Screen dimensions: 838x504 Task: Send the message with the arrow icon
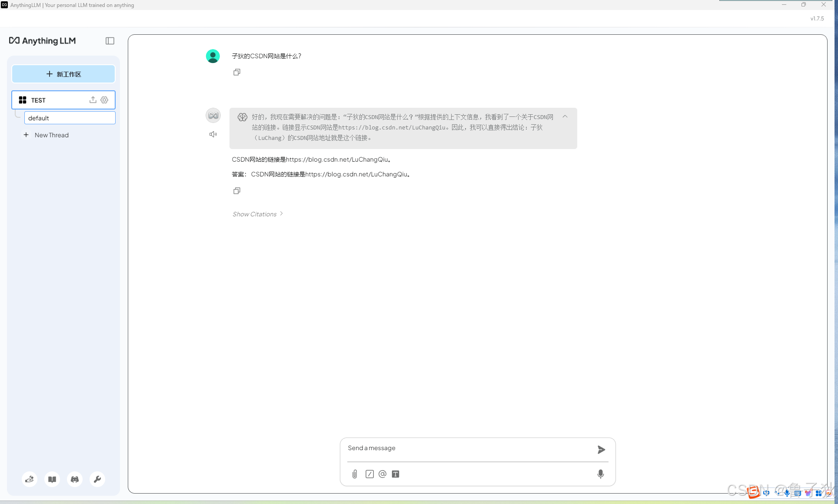click(x=601, y=450)
